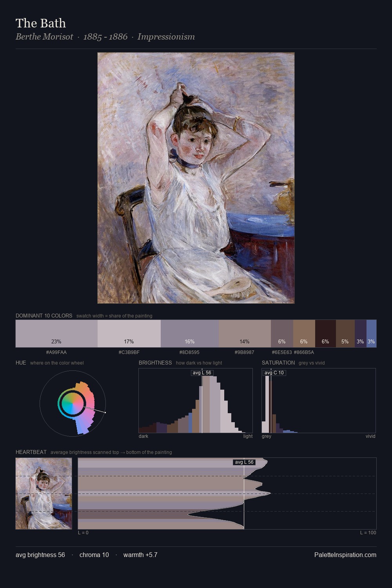The height and width of the screenshot is (588, 392).
Task: Click the small heartbeat painting thumbnail
Action: 44,494
